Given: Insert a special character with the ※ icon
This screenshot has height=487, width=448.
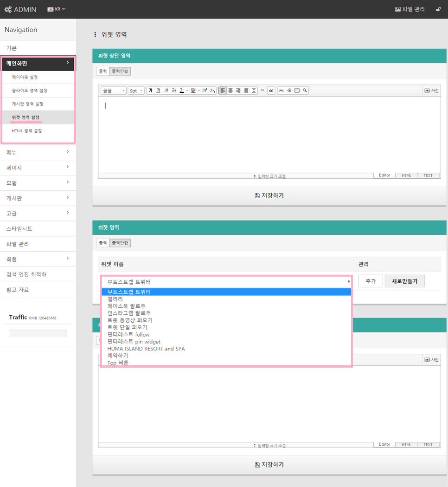Looking at the screenshot, I should tap(289, 91).
